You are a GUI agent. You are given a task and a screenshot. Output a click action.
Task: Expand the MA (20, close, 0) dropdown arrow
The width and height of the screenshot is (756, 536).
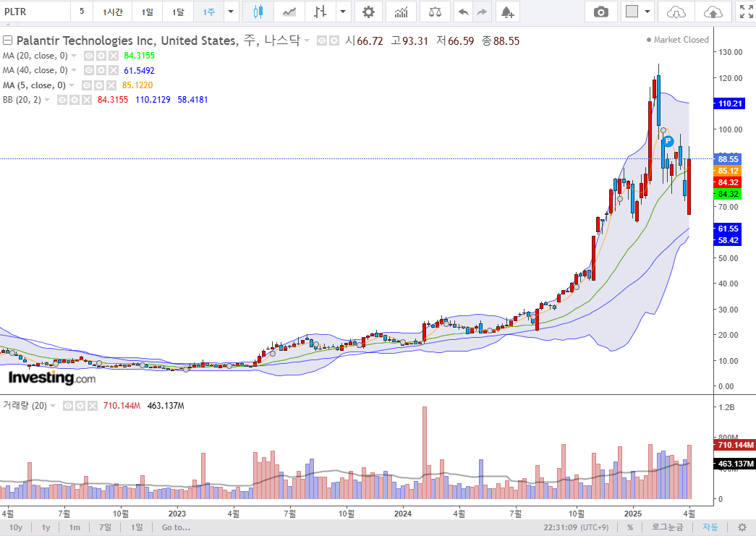coord(74,56)
